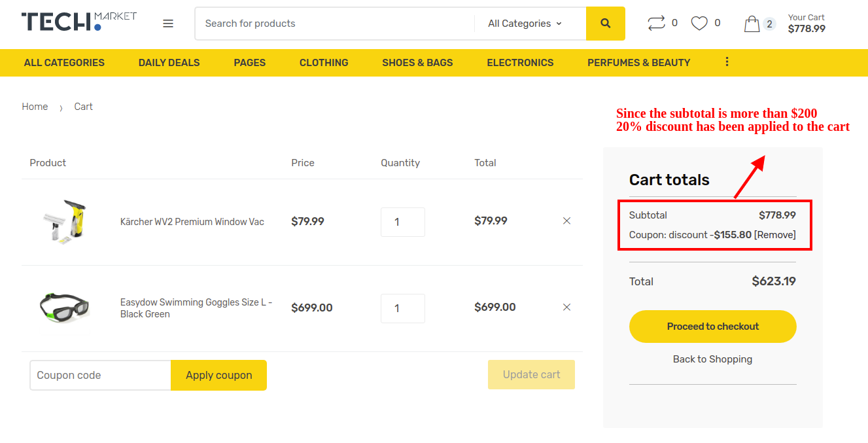Remove the Easydow Swimming Goggles with X icon
The width and height of the screenshot is (868, 443).
point(566,307)
